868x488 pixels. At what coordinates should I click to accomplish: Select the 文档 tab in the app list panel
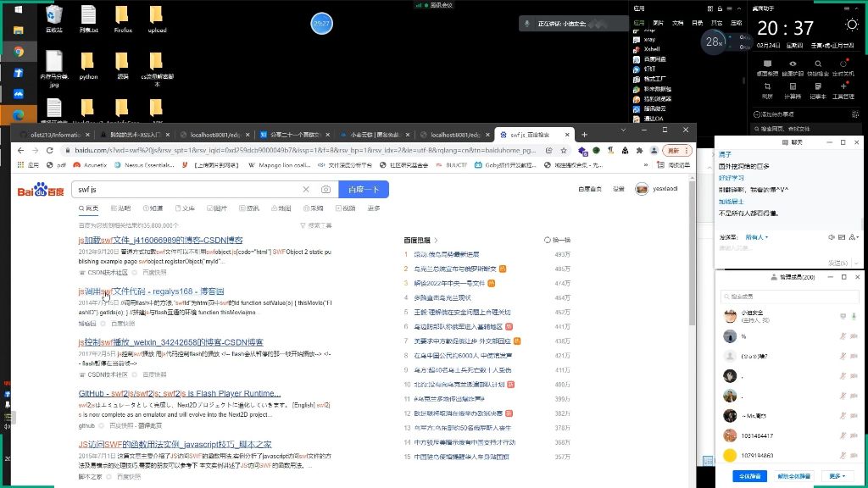click(677, 23)
